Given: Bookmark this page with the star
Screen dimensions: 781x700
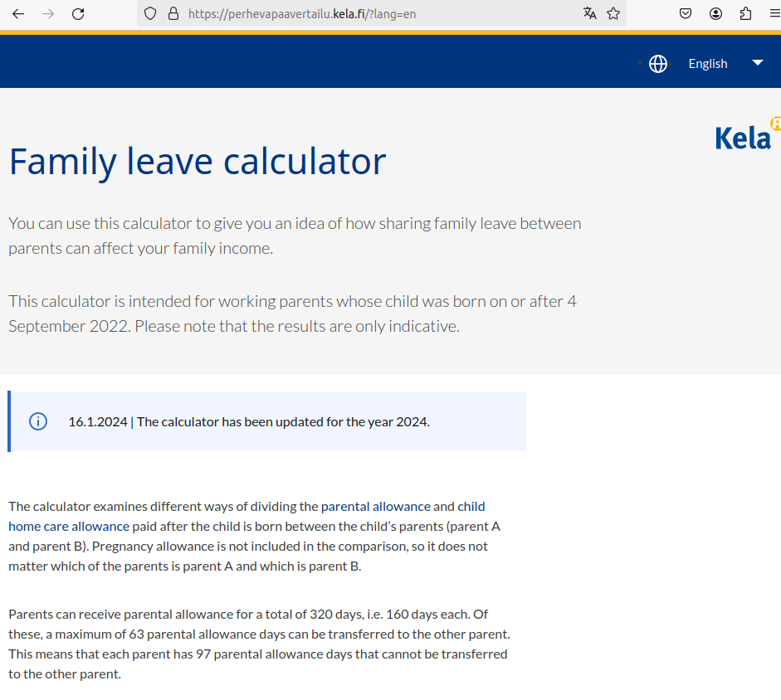Looking at the screenshot, I should pyautogui.click(x=613, y=13).
